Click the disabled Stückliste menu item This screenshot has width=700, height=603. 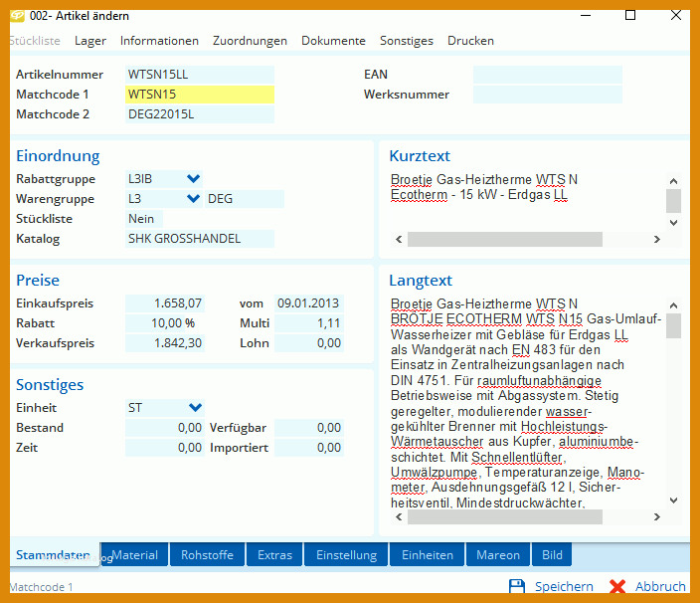click(35, 41)
